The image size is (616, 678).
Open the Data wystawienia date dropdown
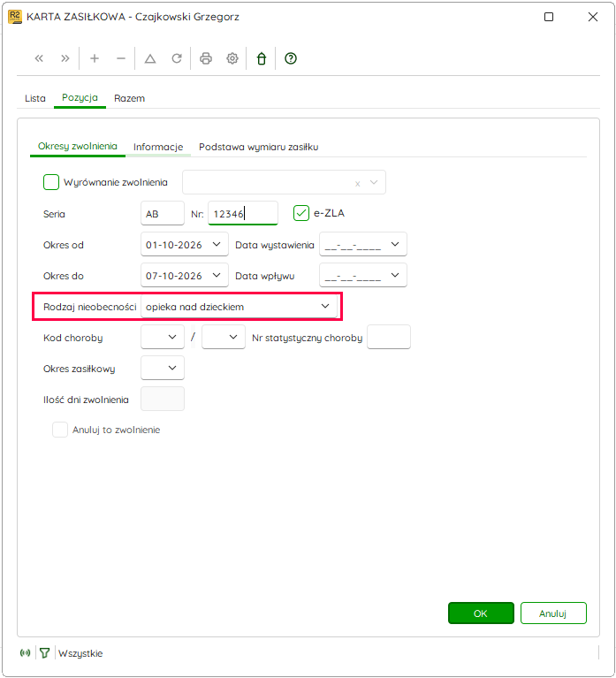[395, 244]
